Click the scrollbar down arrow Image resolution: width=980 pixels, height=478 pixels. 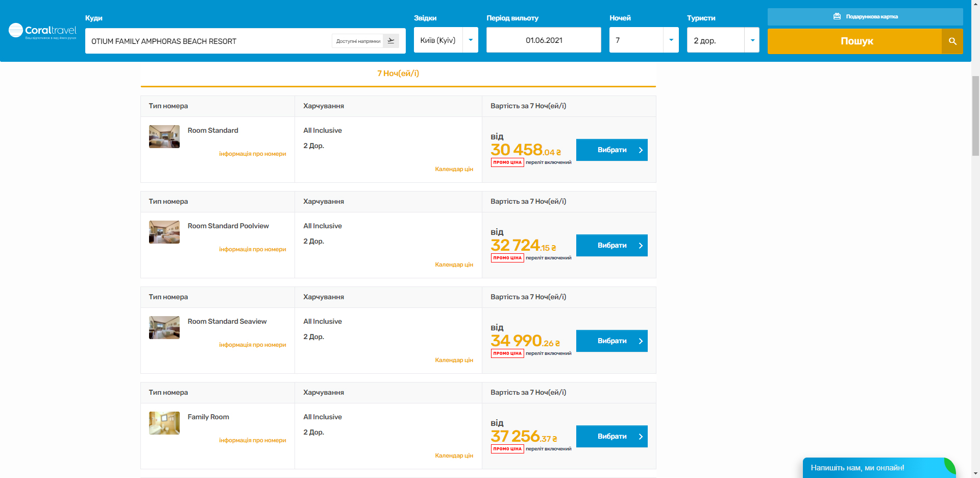pyautogui.click(x=975, y=473)
